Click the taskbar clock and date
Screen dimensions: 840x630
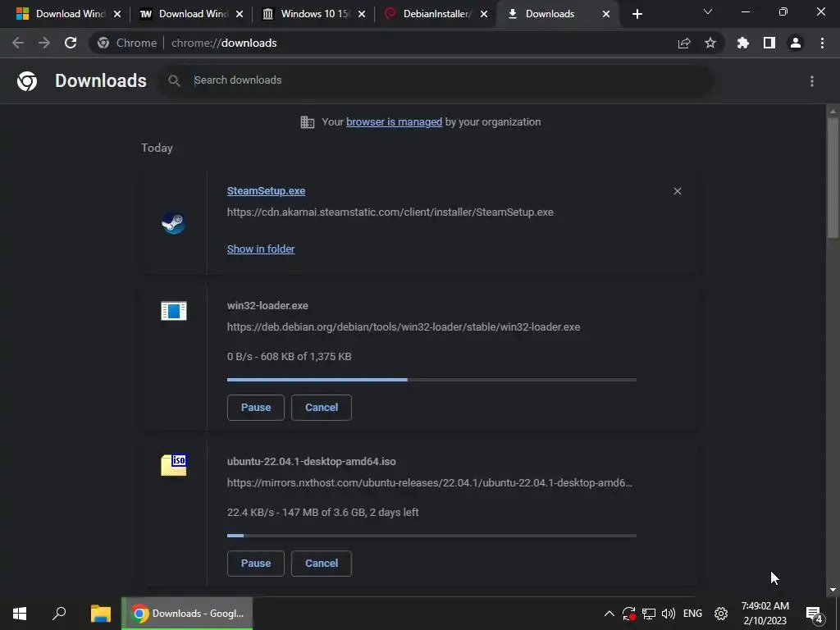[765, 614]
